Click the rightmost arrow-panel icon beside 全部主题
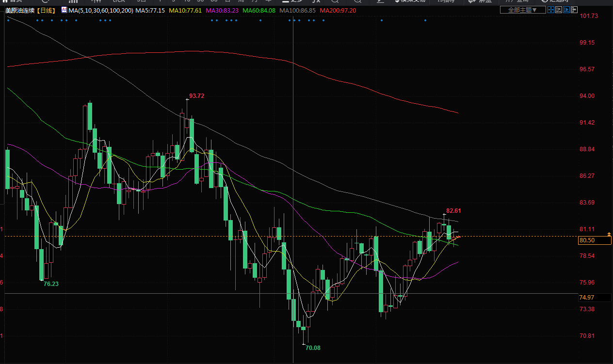Image resolution: width=613 pixels, height=364 pixels. click(575, 10)
